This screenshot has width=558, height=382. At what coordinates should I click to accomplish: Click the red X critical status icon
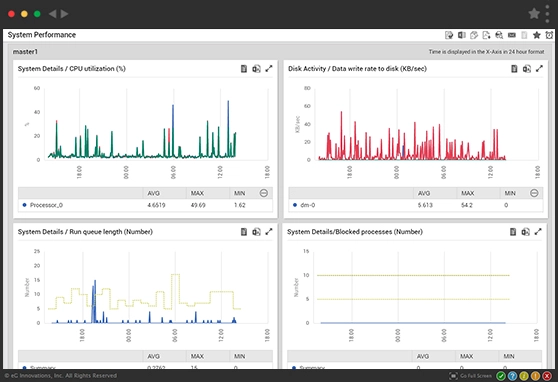pyautogui.click(x=547, y=376)
